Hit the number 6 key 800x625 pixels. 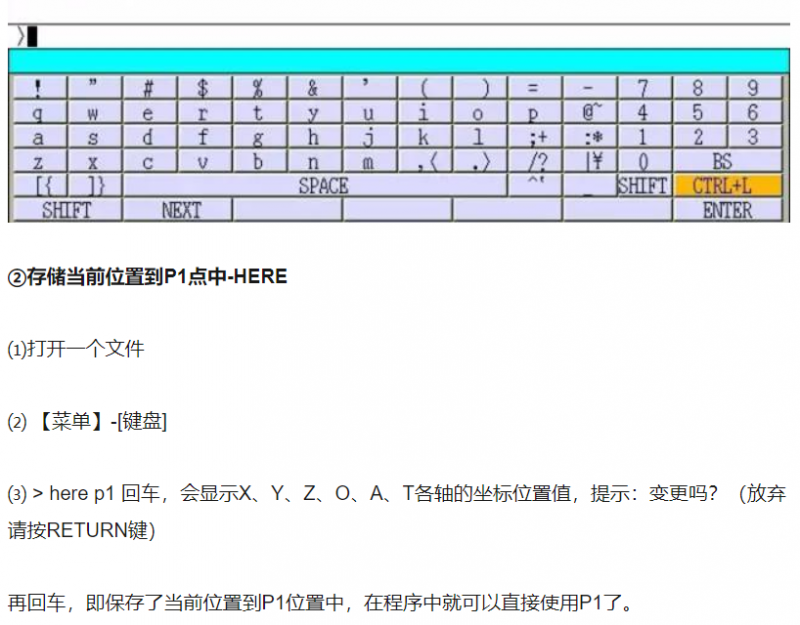point(754,112)
